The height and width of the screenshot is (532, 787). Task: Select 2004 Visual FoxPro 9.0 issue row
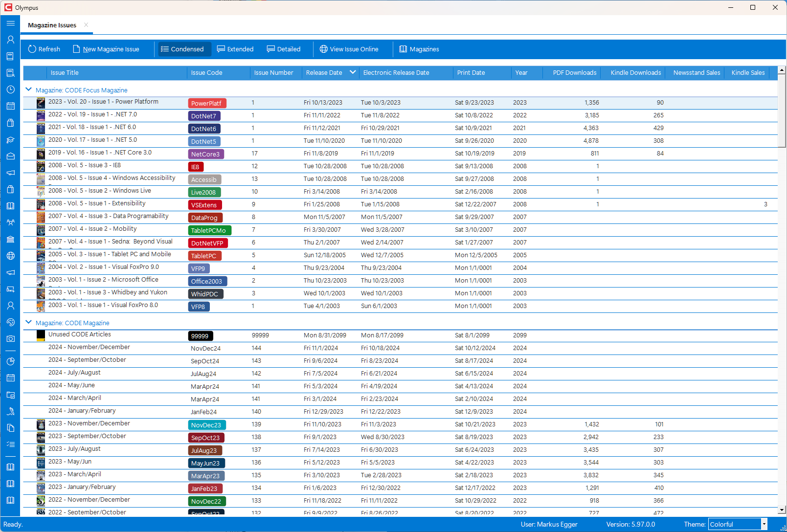(400, 268)
